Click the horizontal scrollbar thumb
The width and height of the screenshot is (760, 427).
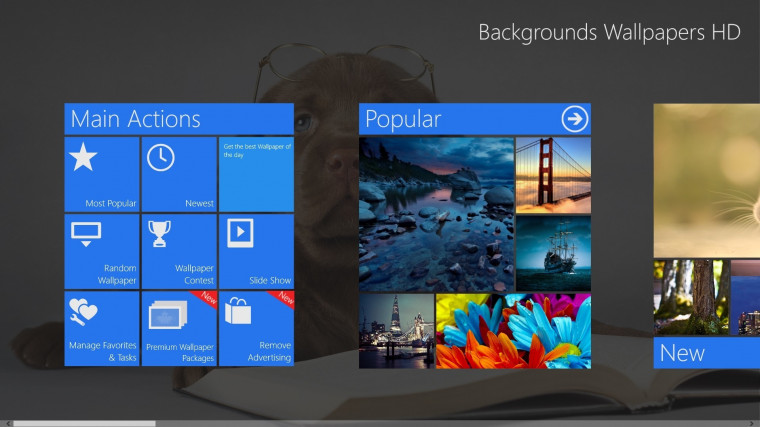click(x=84, y=424)
